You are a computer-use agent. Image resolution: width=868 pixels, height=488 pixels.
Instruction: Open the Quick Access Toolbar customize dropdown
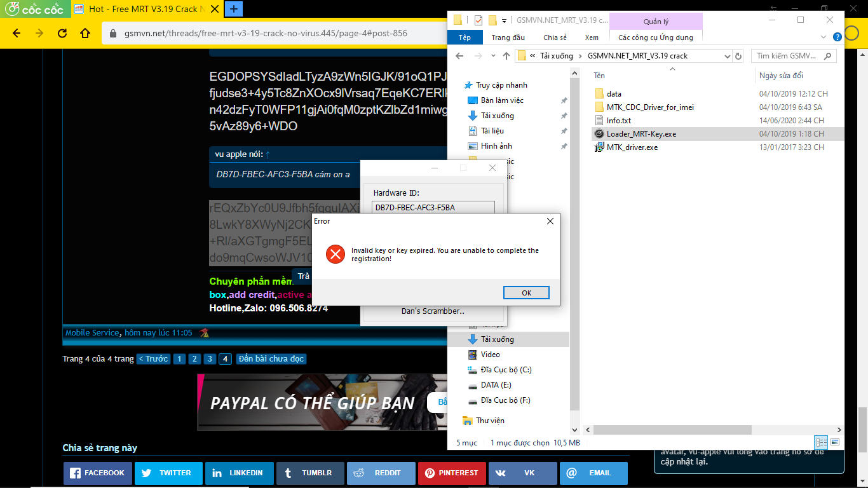tap(505, 20)
